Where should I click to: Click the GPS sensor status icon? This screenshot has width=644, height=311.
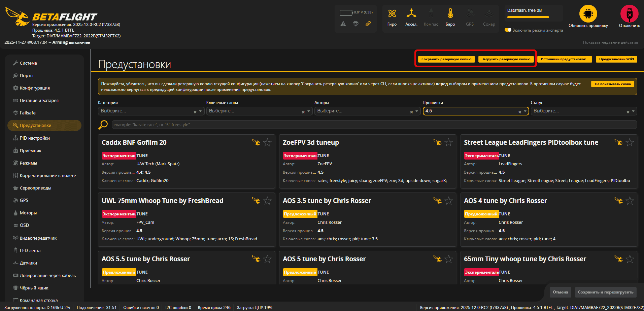[470, 15]
